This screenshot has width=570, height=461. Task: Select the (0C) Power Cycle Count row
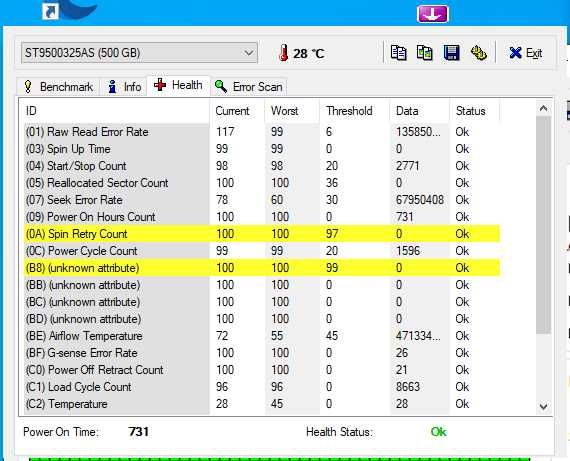coord(262,251)
